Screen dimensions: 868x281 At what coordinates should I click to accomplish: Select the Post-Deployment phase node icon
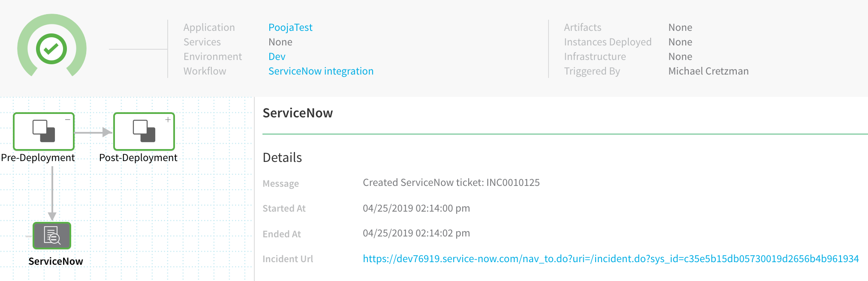[144, 131]
